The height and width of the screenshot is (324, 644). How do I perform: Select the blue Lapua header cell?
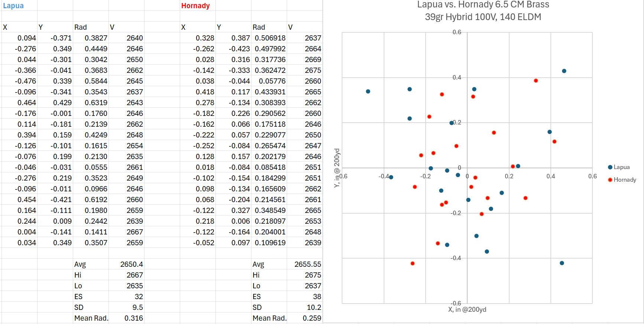[x=14, y=6]
